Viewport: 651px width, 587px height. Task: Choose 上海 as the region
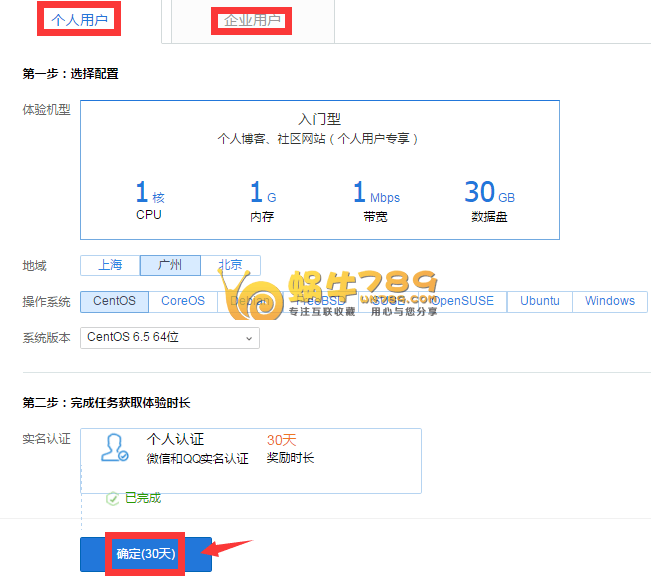click(x=110, y=265)
